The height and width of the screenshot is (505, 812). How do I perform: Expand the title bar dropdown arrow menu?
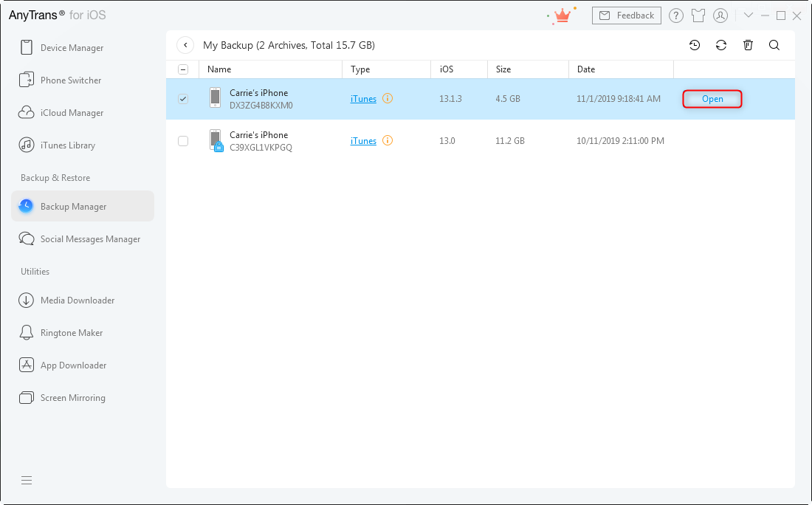coord(749,15)
